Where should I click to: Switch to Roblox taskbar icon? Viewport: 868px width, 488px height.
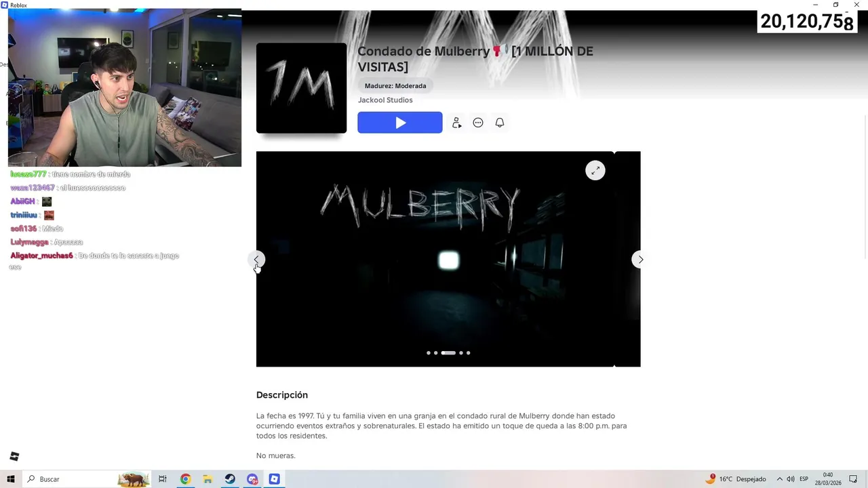click(274, 479)
